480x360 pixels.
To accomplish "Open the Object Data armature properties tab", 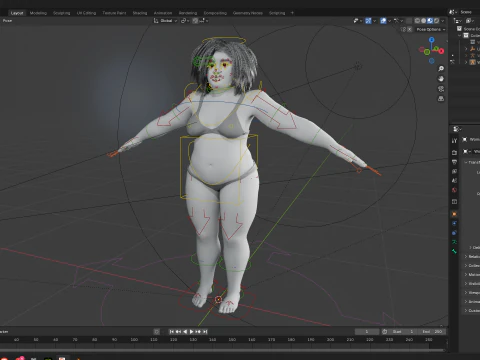I will tap(454, 242).
